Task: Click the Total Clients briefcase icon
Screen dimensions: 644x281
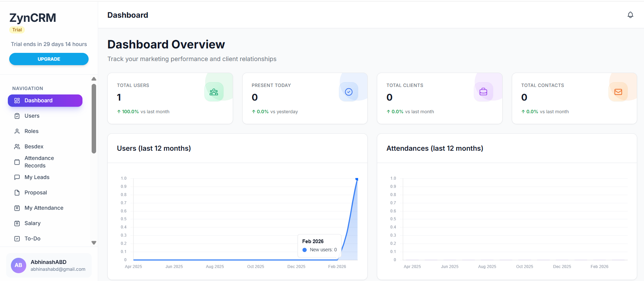Action: click(483, 92)
